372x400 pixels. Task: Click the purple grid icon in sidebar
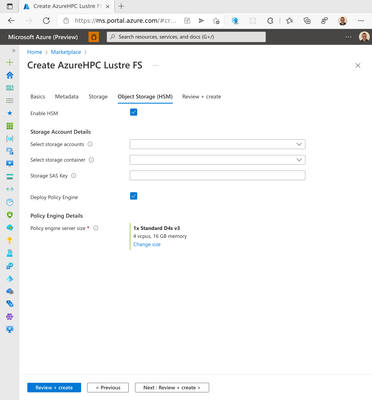[x=10, y=316]
